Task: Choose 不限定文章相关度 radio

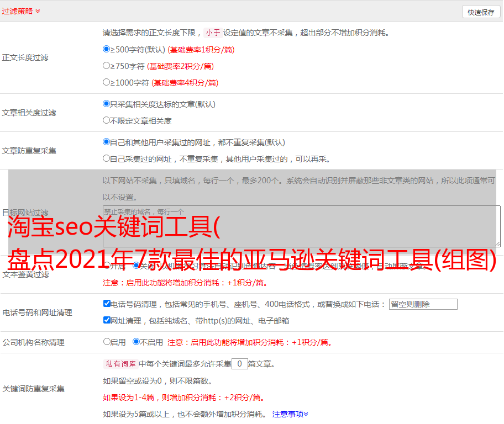Action: click(x=106, y=120)
